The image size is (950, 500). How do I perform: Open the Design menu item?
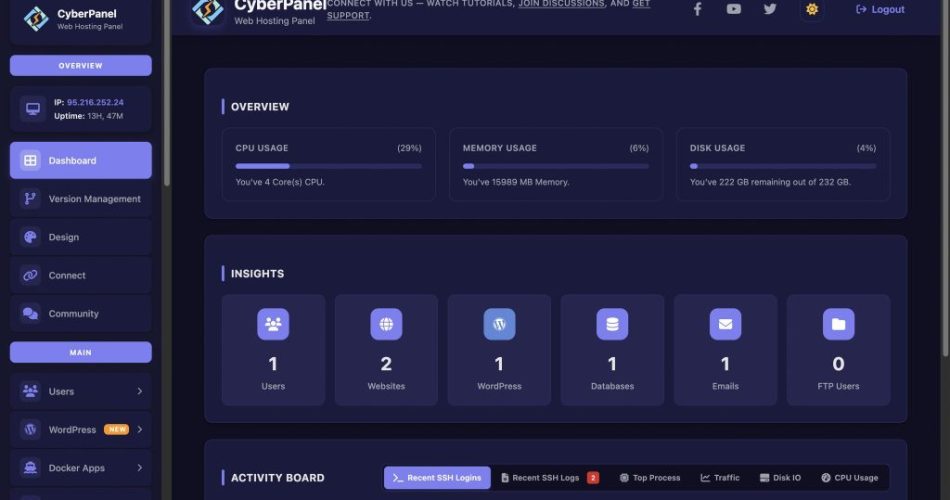81,237
